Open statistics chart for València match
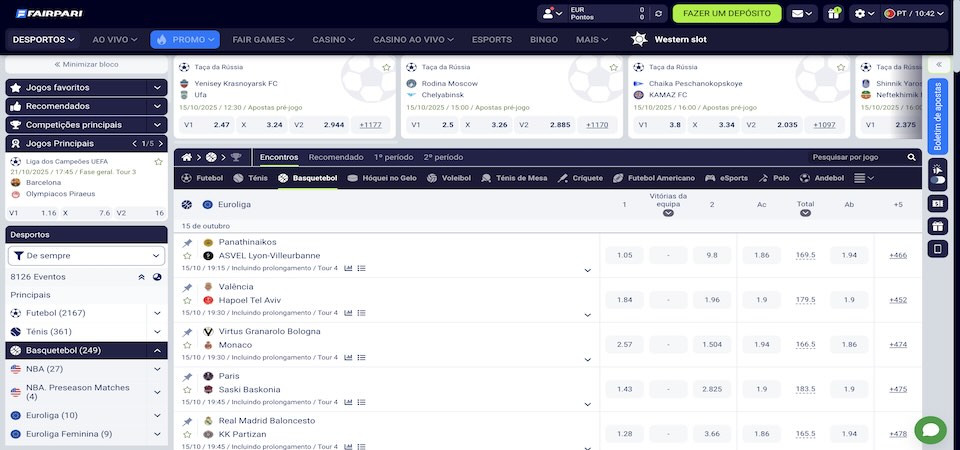 click(349, 312)
